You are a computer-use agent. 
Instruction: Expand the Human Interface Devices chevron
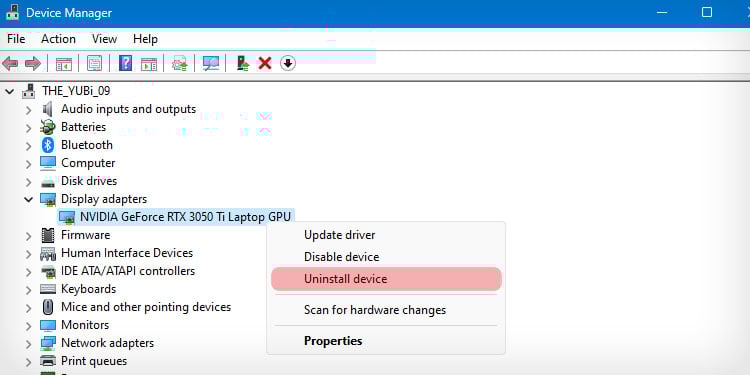[29, 254]
